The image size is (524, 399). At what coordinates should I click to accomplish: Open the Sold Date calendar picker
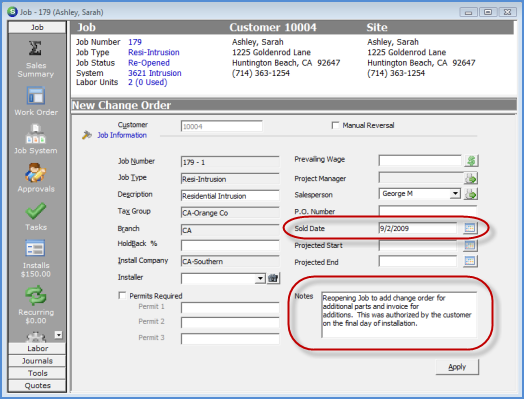[470, 228]
